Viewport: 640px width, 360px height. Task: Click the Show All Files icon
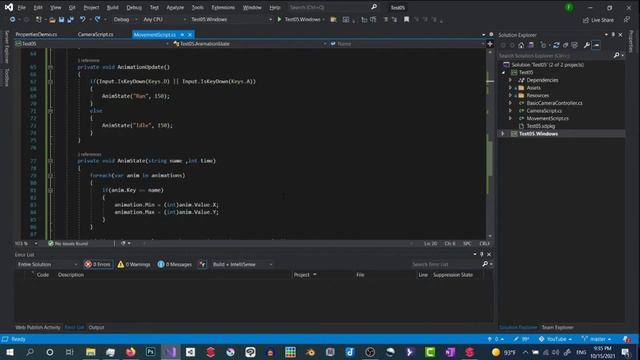click(575, 45)
